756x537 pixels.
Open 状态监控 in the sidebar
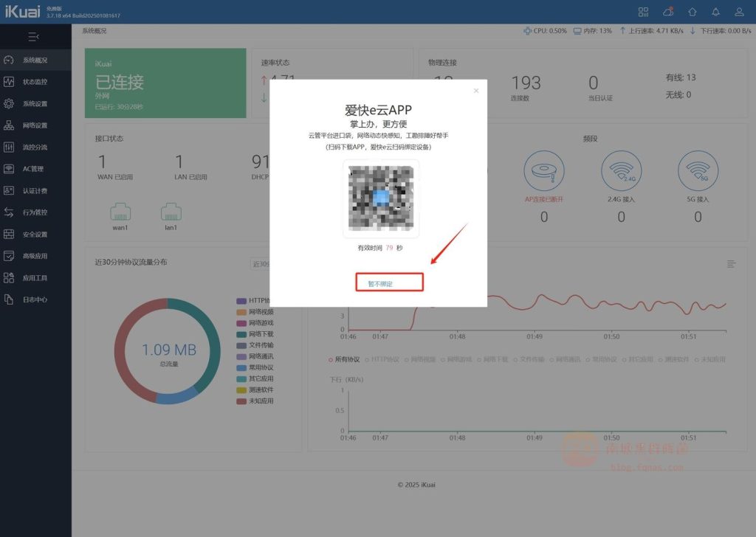10,82
